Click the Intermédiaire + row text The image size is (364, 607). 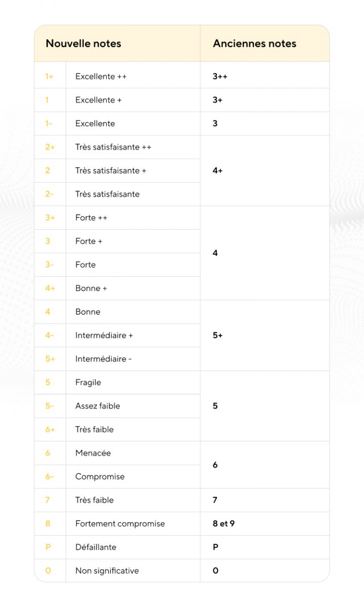coord(104,335)
